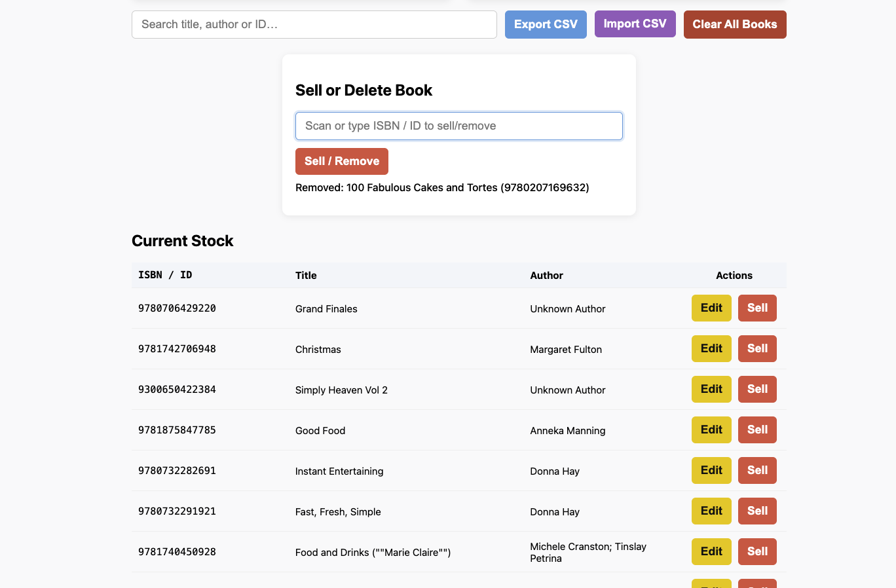The image size is (896, 588).
Task: Sell the Grand Finales book
Action: point(757,308)
